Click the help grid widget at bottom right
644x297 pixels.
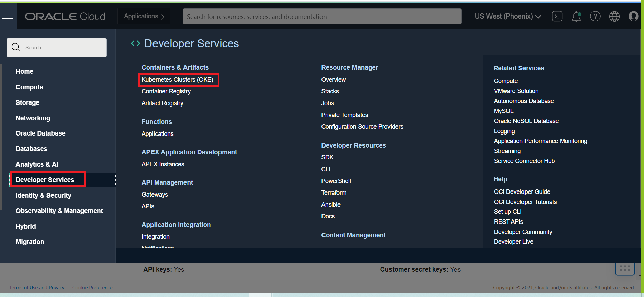pyautogui.click(x=625, y=269)
